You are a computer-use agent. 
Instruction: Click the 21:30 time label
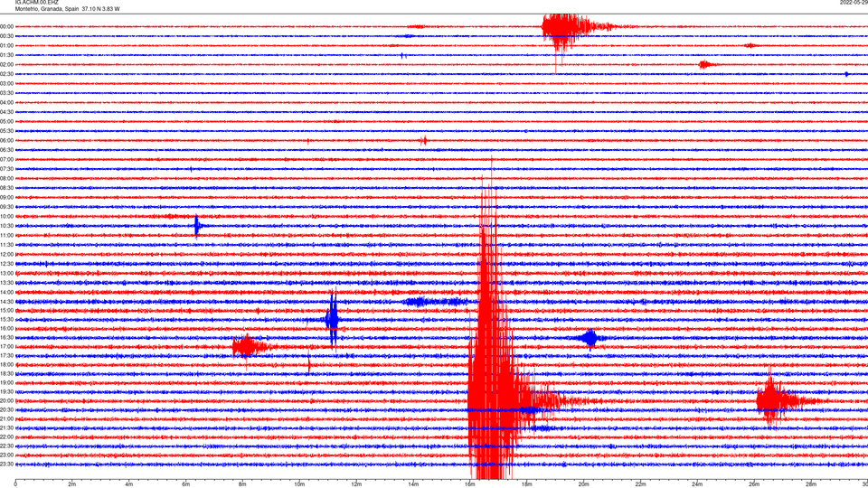[6, 428]
